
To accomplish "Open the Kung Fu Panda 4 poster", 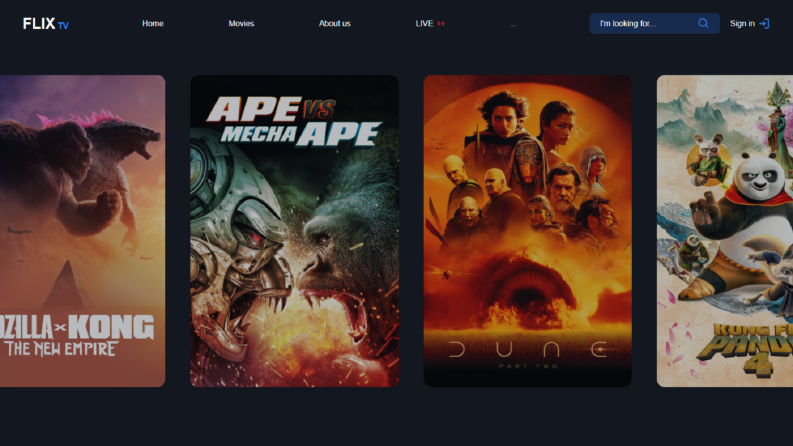I will pyautogui.click(x=725, y=231).
